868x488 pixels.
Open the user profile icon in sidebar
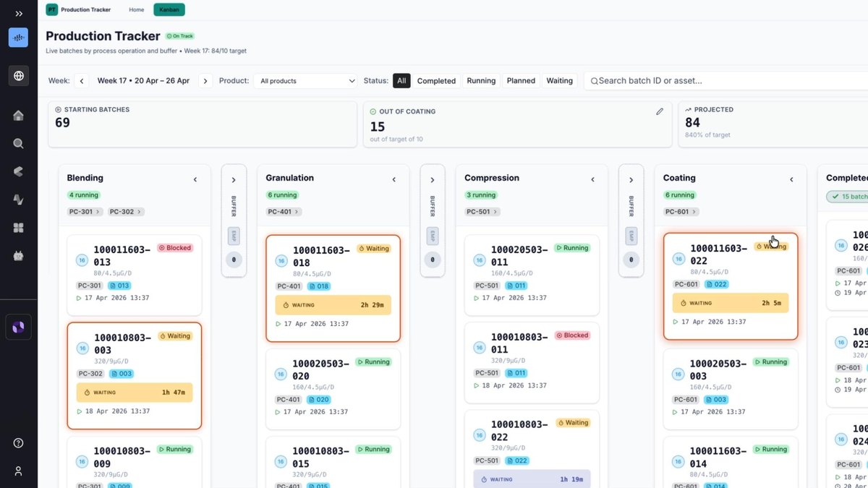coord(19,471)
